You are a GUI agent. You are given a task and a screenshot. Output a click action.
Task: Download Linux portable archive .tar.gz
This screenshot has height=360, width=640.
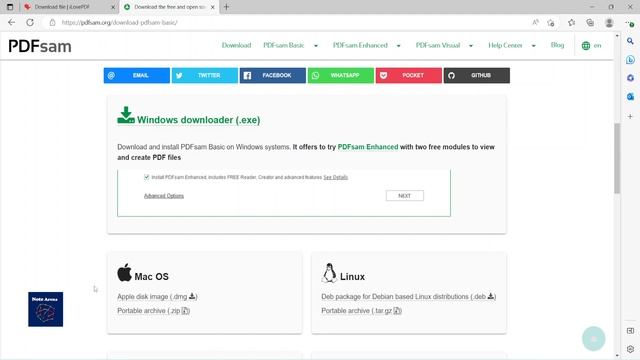tap(362, 311)
